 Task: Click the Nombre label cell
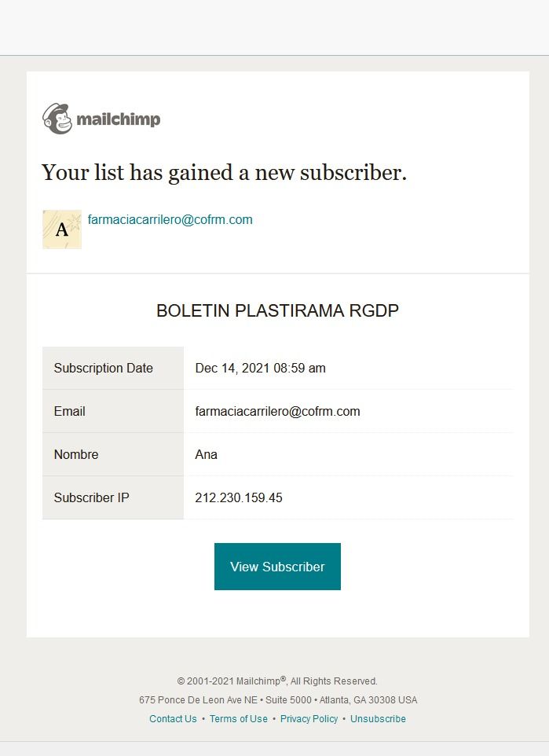113,454
